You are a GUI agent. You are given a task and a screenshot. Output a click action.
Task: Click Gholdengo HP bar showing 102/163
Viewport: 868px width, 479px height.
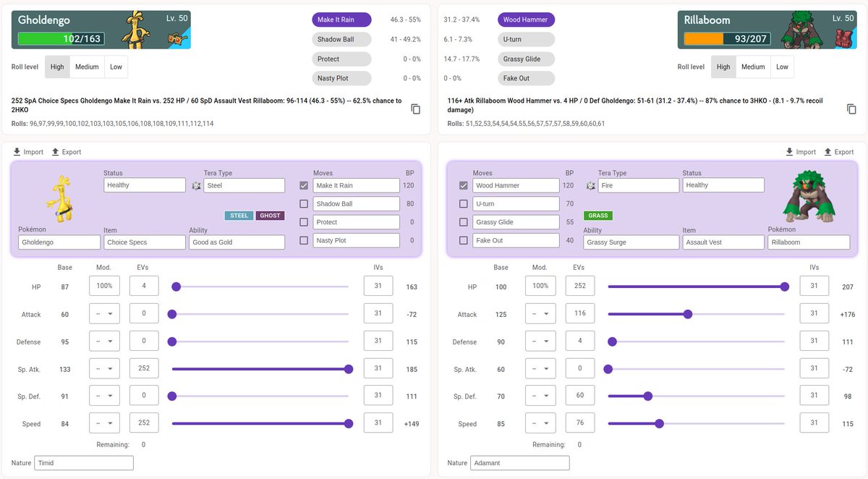(61, 38)
